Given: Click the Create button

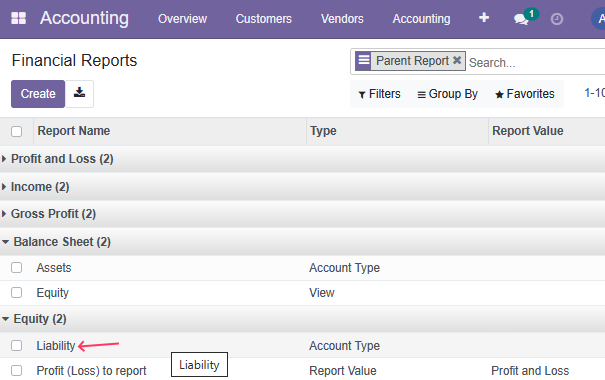Looking at the screenshot, I should coord(38,94).
